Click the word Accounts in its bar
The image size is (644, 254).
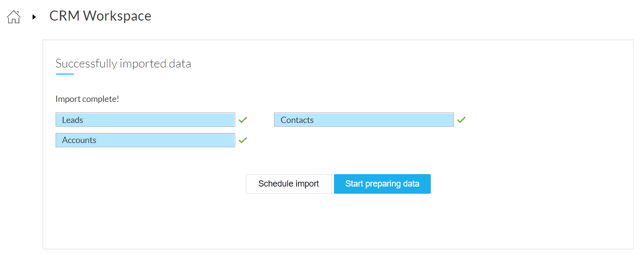coord(79,140)
